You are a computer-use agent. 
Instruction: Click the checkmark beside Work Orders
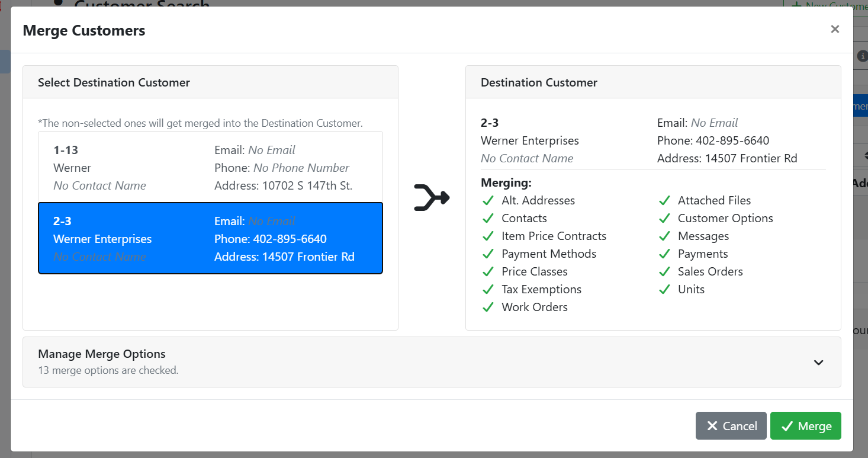(x=488, y=308)
